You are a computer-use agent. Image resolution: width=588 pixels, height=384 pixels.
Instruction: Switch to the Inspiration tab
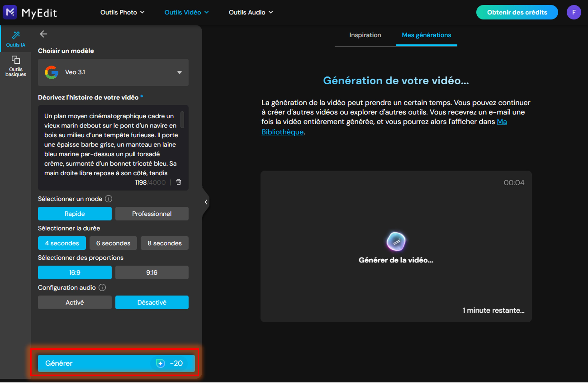pyautogui.click(x=365, y=35)
